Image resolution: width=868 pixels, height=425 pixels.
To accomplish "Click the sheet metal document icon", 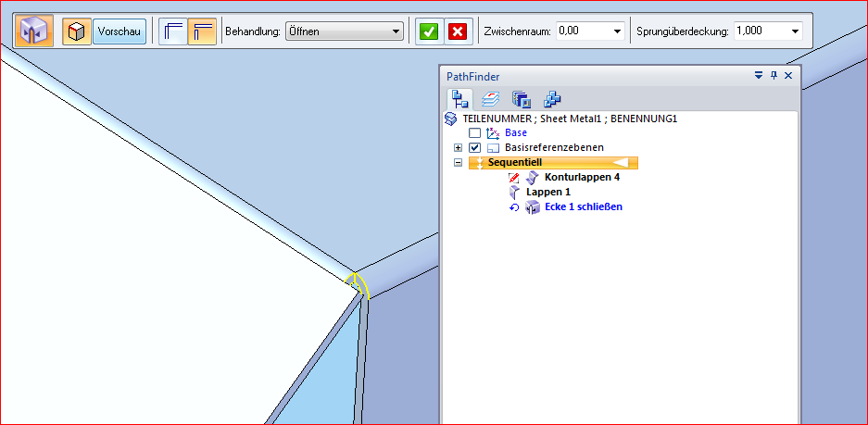I will tap(451, 119).
